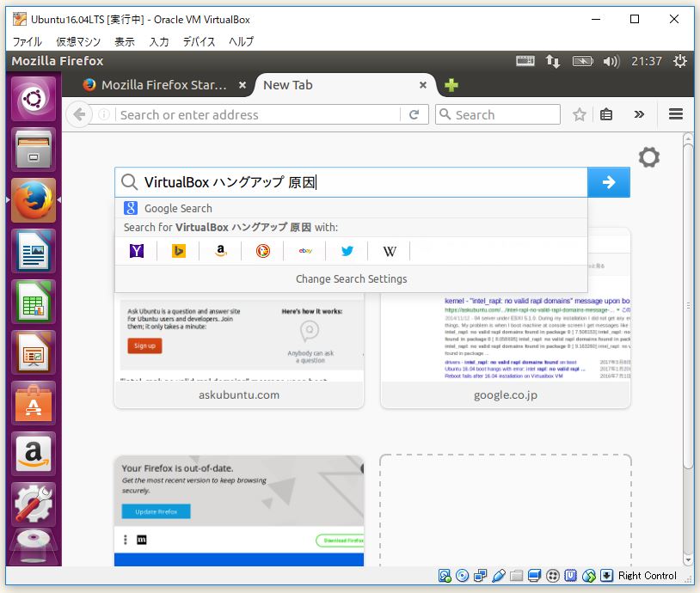Show bookmarks list icon in toolbar
The width and height of the screenshot is (700, 593).
click(605, 114)
